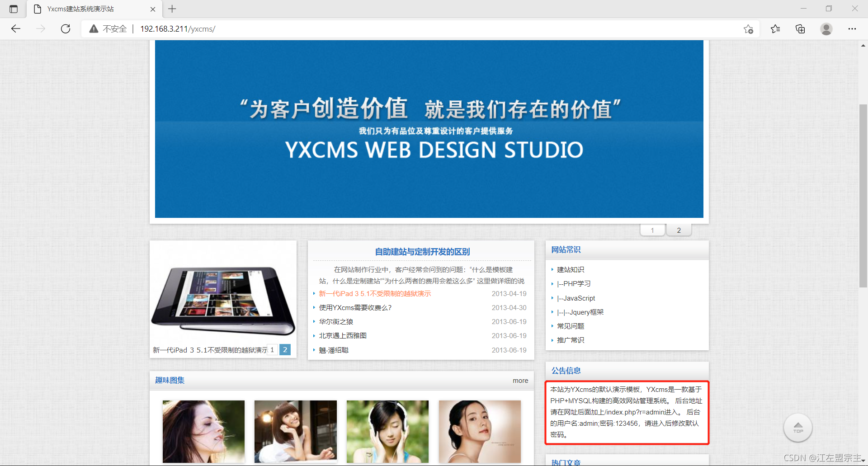Open the browser settings menu
The image size is (868, 466).
(x=852, y=28)
